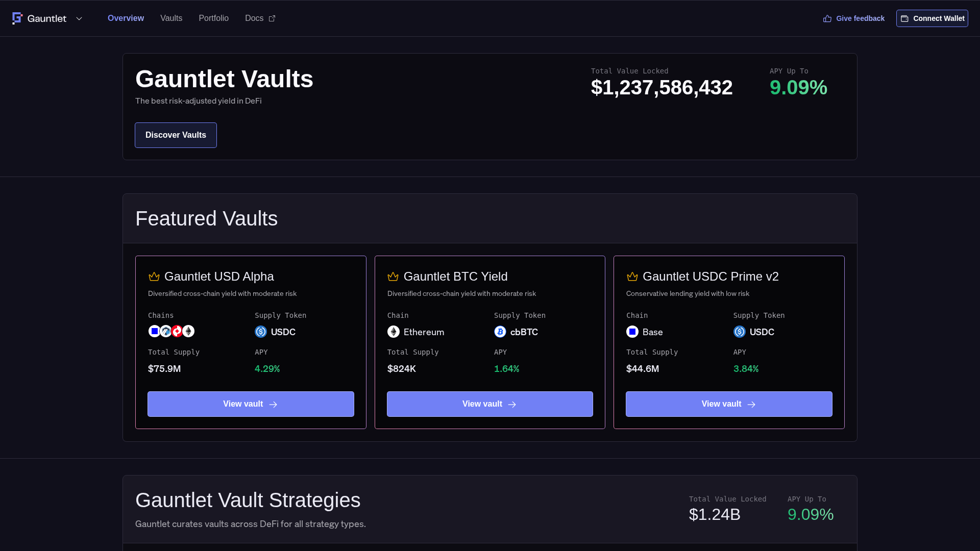Click the red Optimism chain icon in USD Alpha card
The width and height of the screenshot is (980, 551).
[x=177, y=331]
